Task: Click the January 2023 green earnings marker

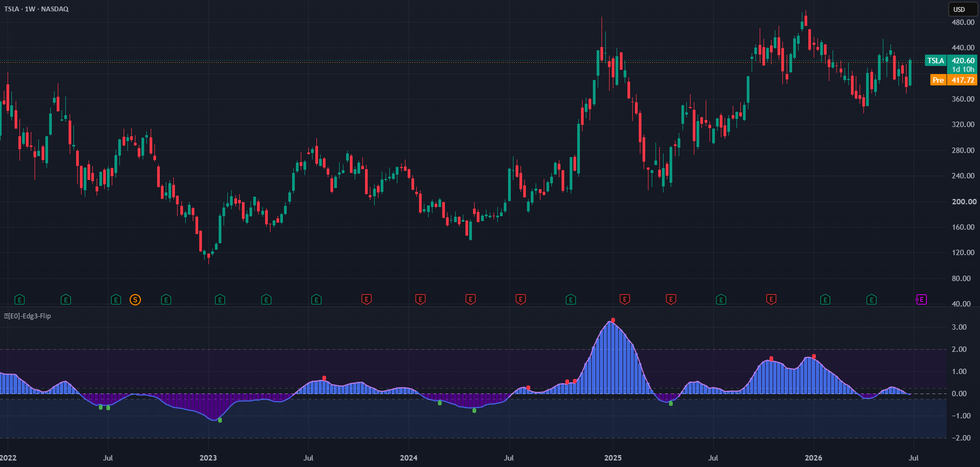Action: point(220,299)
